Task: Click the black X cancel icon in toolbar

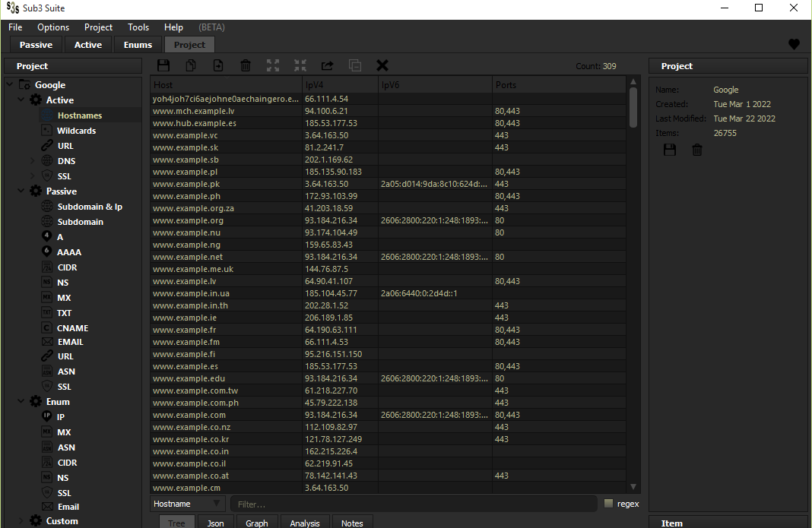Action: click(382, 65)
